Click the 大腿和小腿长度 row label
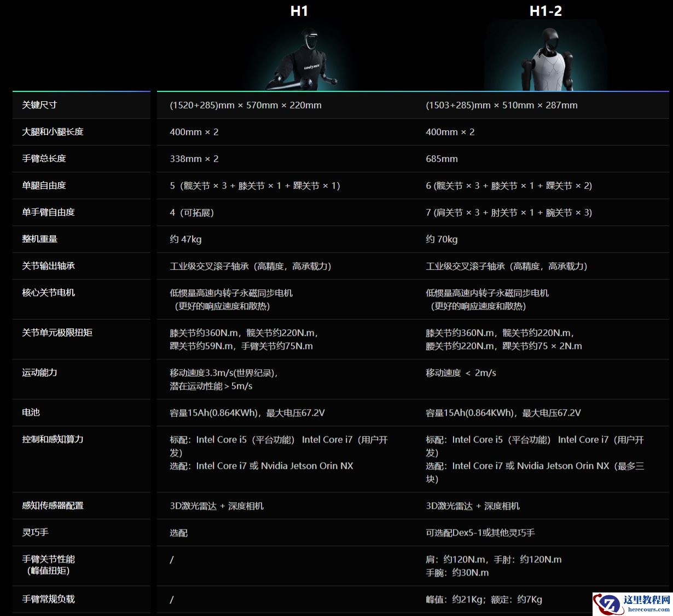Screen dimensions: 673x616 coord(53,132)
